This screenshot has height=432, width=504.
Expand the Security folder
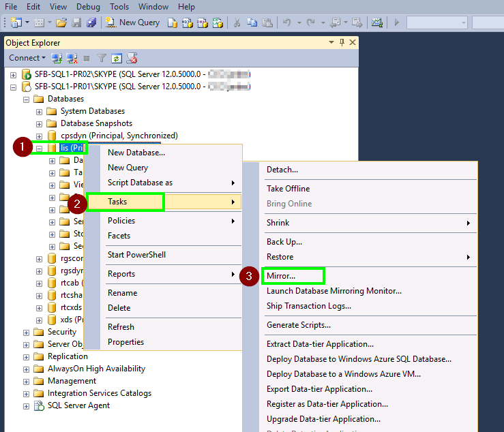click(x=27, y=333)
